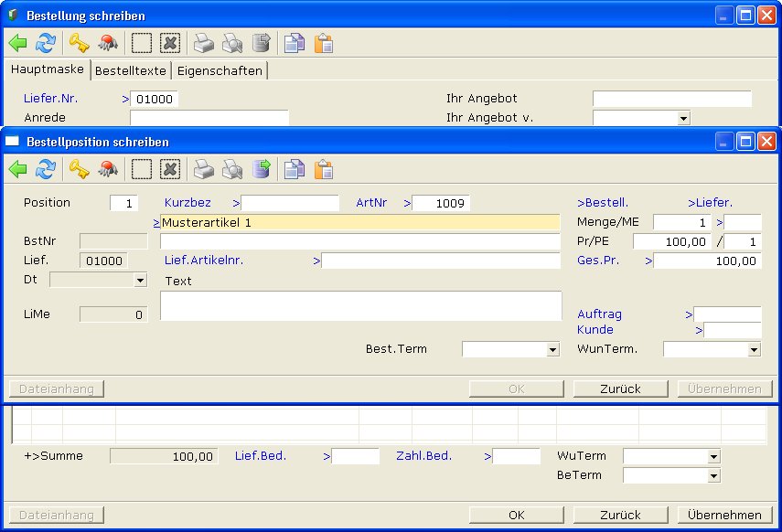The width and height of the screenshot is (782, 532).
Task: Click green back arrow in Bestellposition toolbar
Action: [18, 169]
